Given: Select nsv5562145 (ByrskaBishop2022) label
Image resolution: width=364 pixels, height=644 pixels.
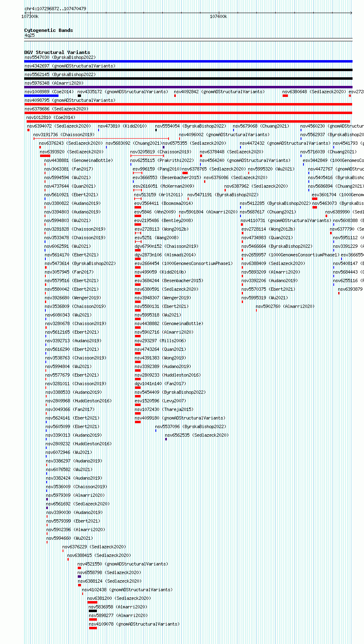Looking at the screenshot, I should (x=60, y=75).
